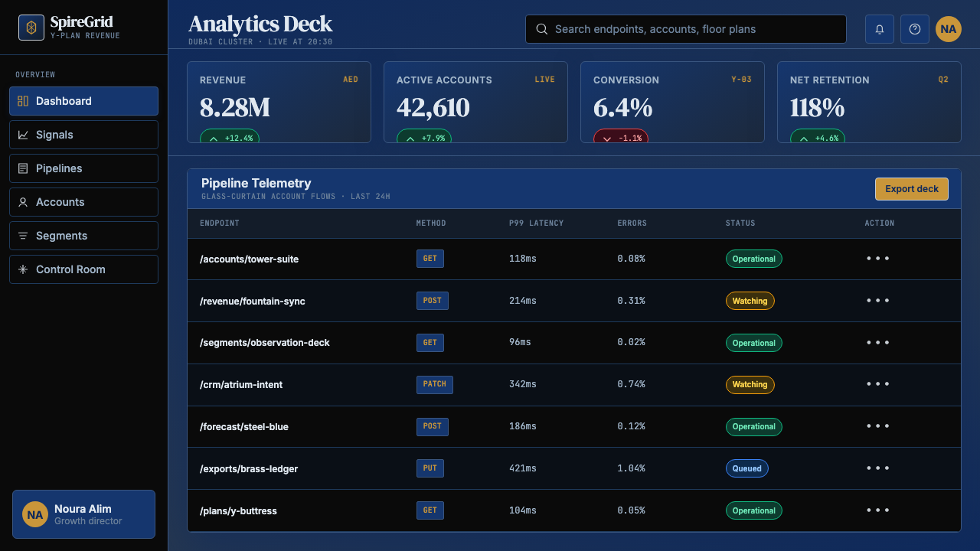Go to Pipelines section
Image resolution: width=980 pixels, height=551 pixels.
[83, 168]
